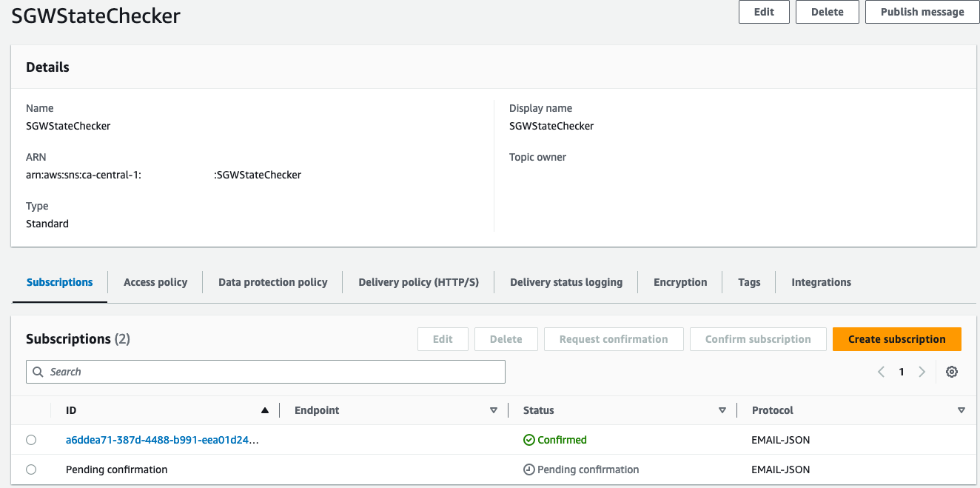Click the Create subscription button
The width and height of the screenshot is (980, 488).
pyautogui.click(x=896, y=338)
